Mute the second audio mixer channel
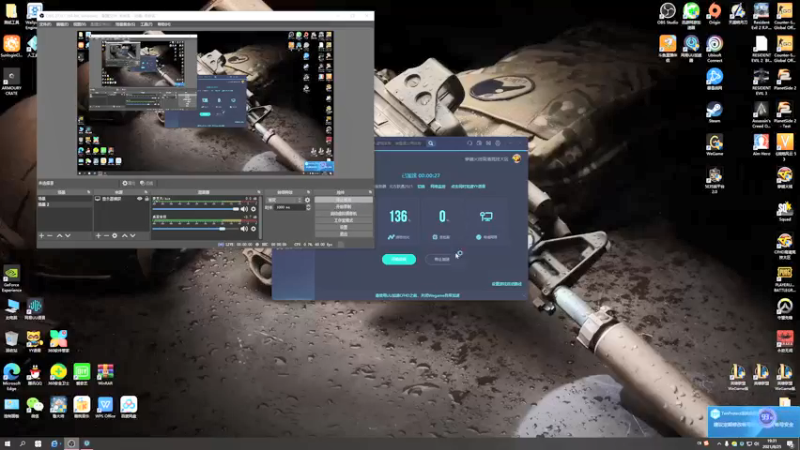The width and height of the screenshot is (800, 450). [244, 229]
